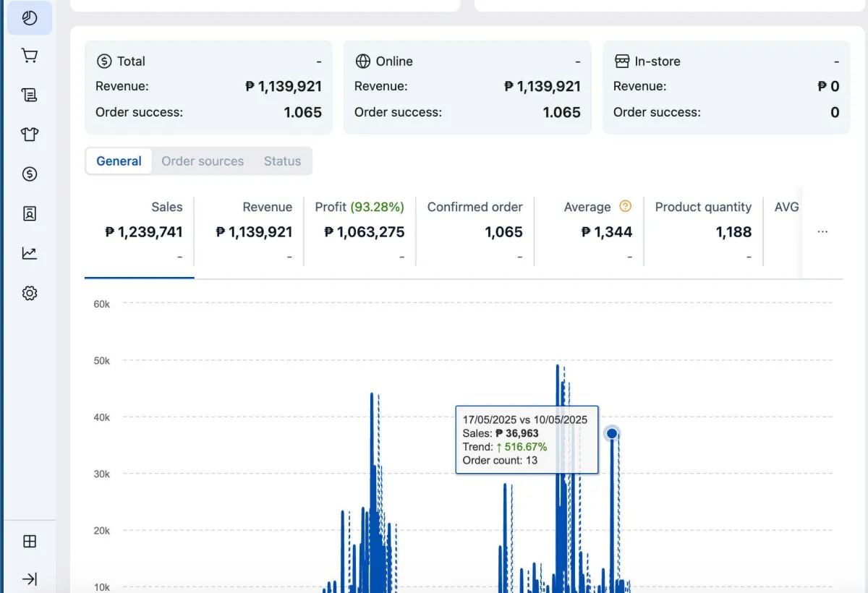Open the customers contact card icon
The width and height of the screenshot is (868, 593).
30,213
